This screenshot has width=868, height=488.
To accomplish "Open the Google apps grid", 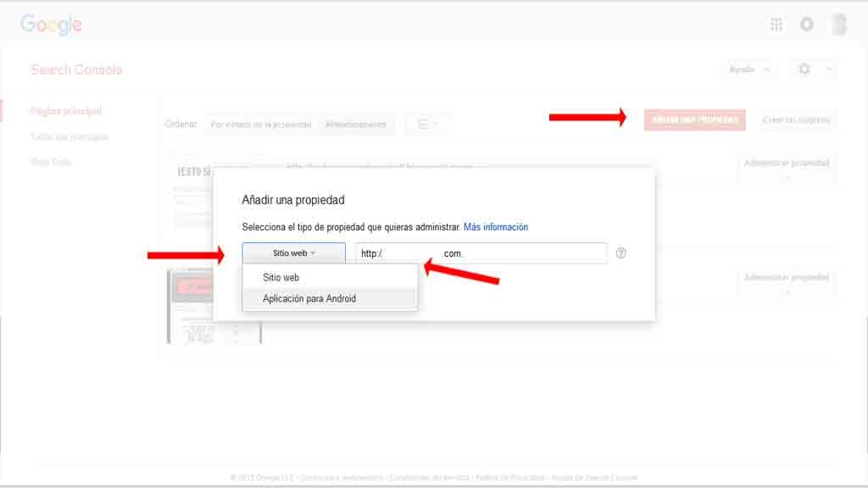I will pyautogui.click(x=776, y=25).
